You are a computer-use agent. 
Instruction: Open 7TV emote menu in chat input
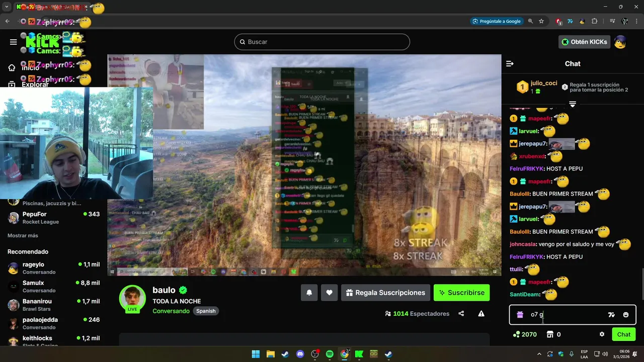611,315
